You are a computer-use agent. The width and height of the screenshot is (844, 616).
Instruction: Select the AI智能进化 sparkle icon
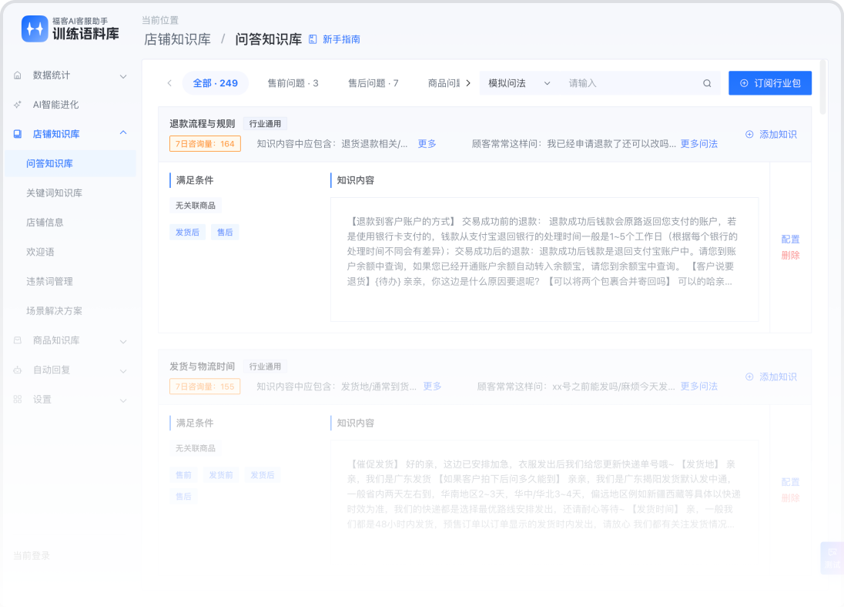point(17,104)
